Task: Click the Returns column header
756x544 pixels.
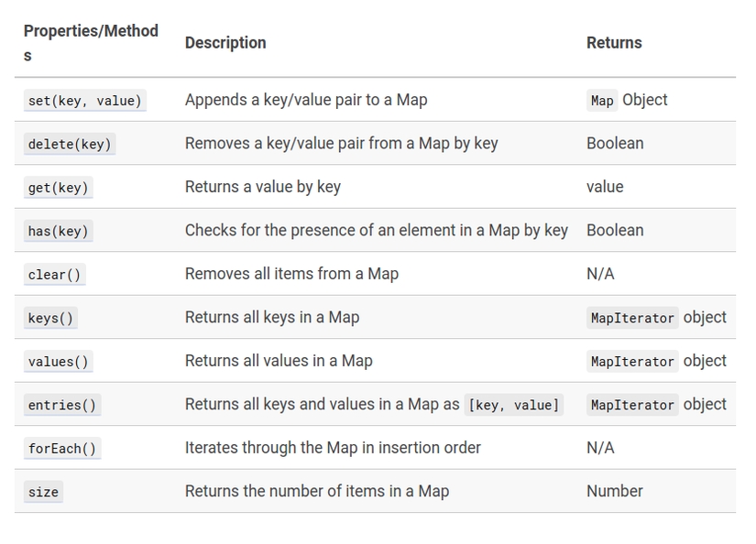Action: click(614, 43)
